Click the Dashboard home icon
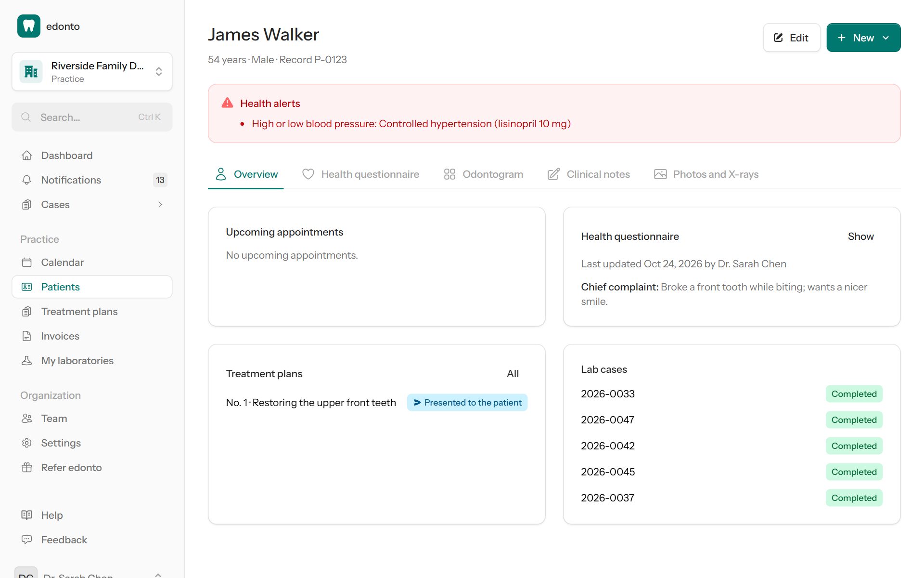This screenshot has width=924, height=578. (27, 156)
